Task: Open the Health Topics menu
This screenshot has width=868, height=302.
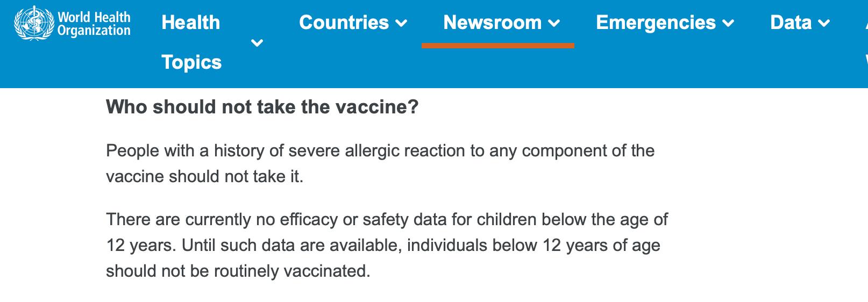Action: 191,42
